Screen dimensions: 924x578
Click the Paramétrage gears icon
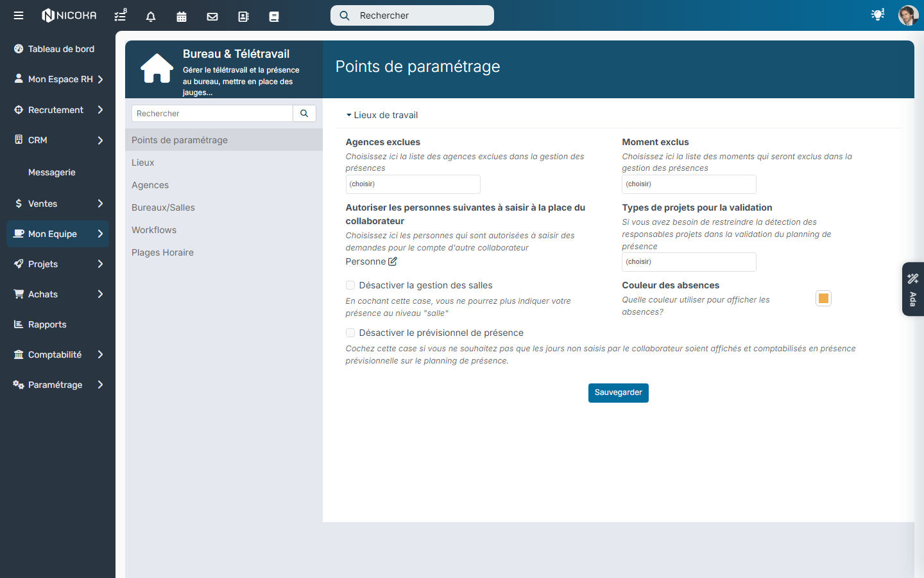pos(19,385)
